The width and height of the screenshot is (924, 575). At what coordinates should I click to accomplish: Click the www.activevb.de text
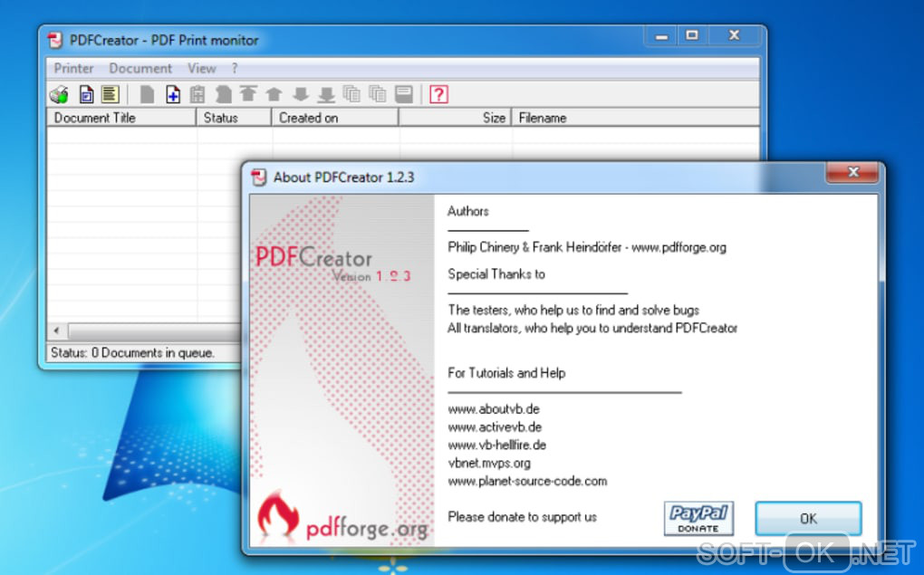[495, 427]
